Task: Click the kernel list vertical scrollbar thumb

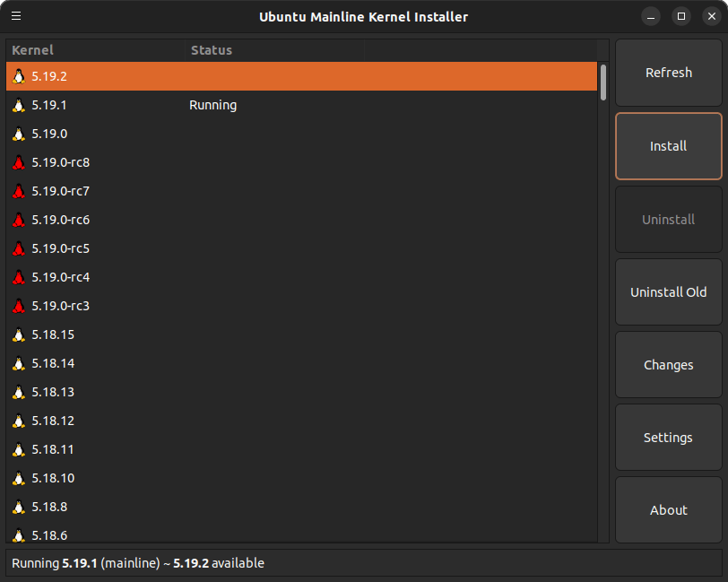Action: coord(603,83)
